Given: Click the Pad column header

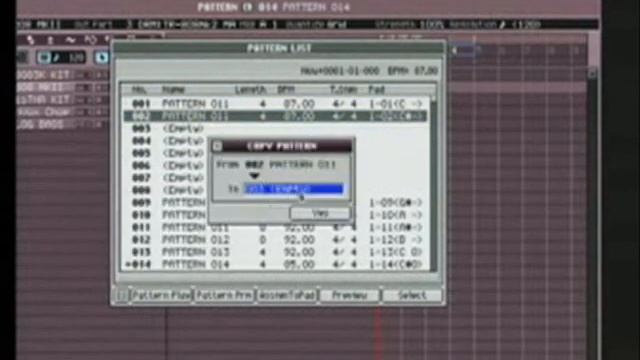Looking at the screenshot, I should [376, 89].
